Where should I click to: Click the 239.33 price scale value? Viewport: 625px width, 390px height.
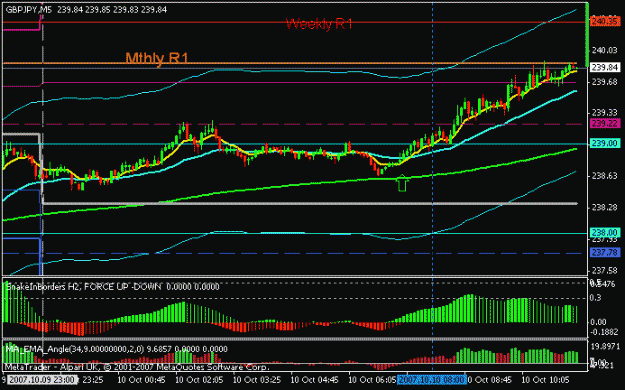(605, 112)
